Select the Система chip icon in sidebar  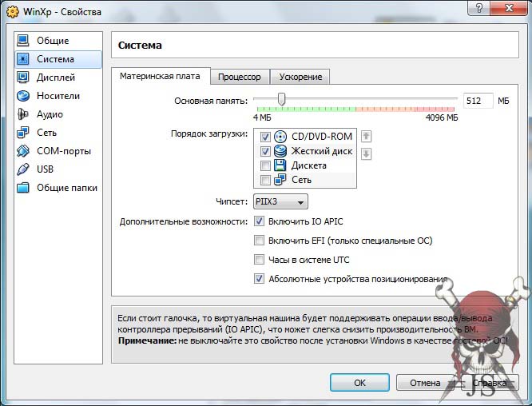point(22,58)
